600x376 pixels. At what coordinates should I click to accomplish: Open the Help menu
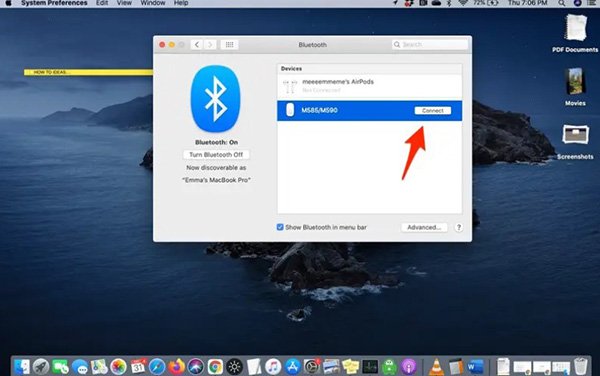click(x=181, y=3)
